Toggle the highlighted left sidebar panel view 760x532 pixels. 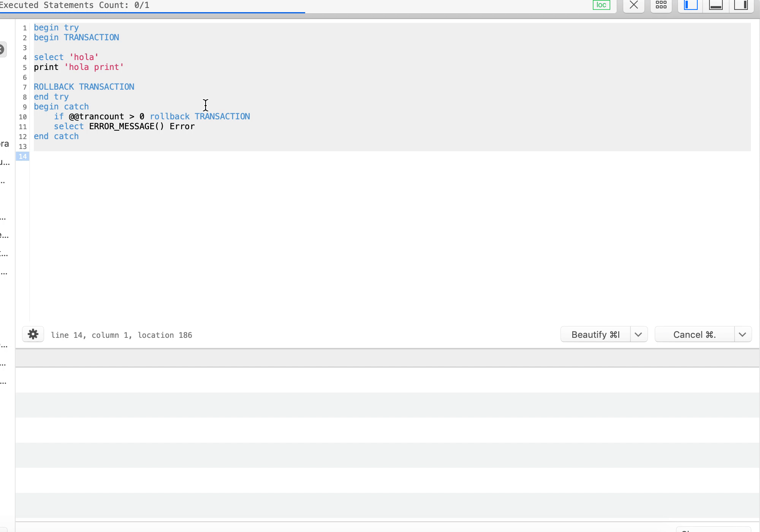pos(690,6)
